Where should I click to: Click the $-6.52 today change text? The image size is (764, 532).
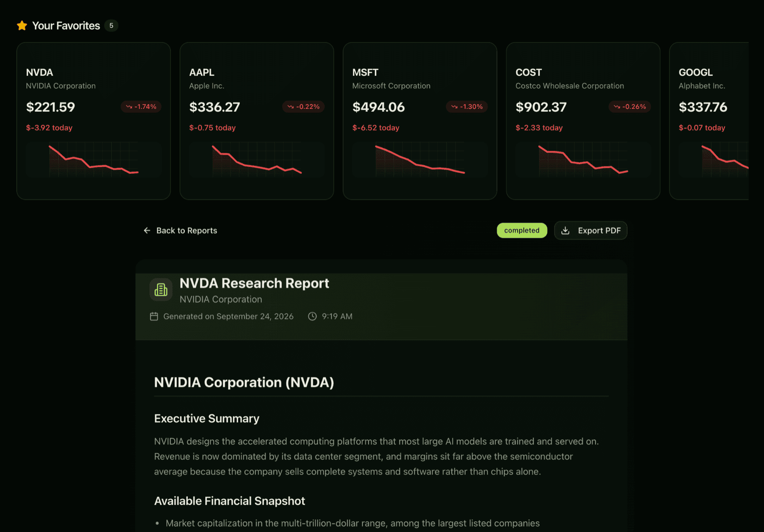tap(376, 128)
